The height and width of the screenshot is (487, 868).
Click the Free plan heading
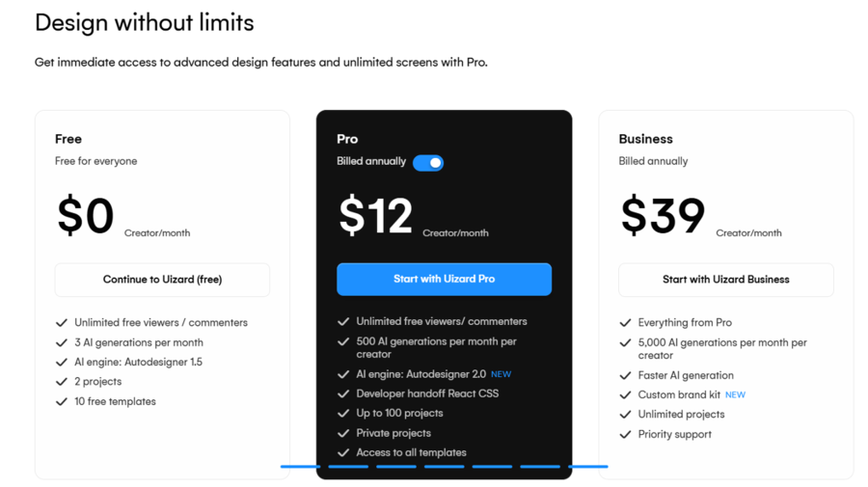[x=68, y=139]
